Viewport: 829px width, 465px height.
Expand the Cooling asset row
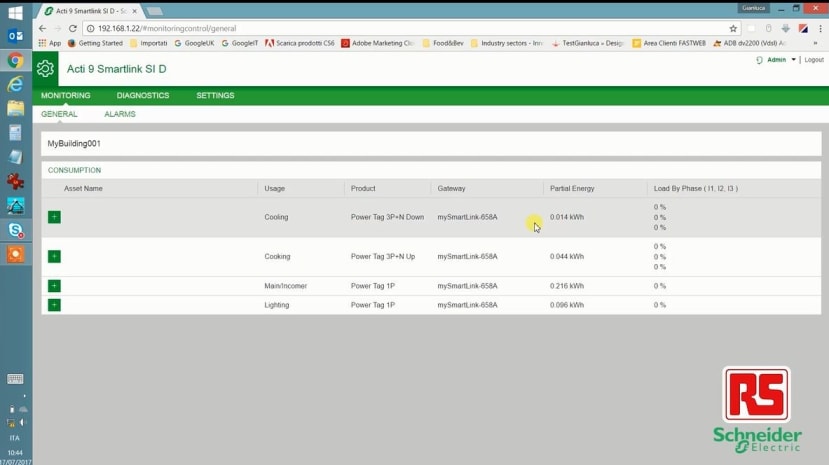pos(54,217)
